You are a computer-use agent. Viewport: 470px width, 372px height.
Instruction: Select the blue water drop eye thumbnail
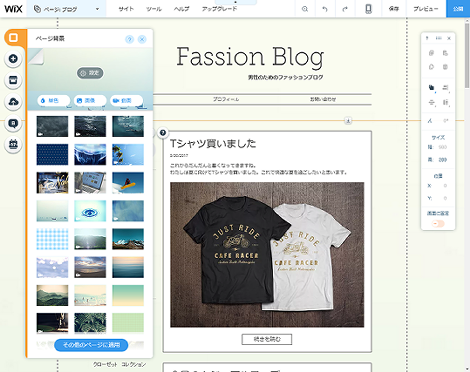pyautogui.click(x=90, y=211)
